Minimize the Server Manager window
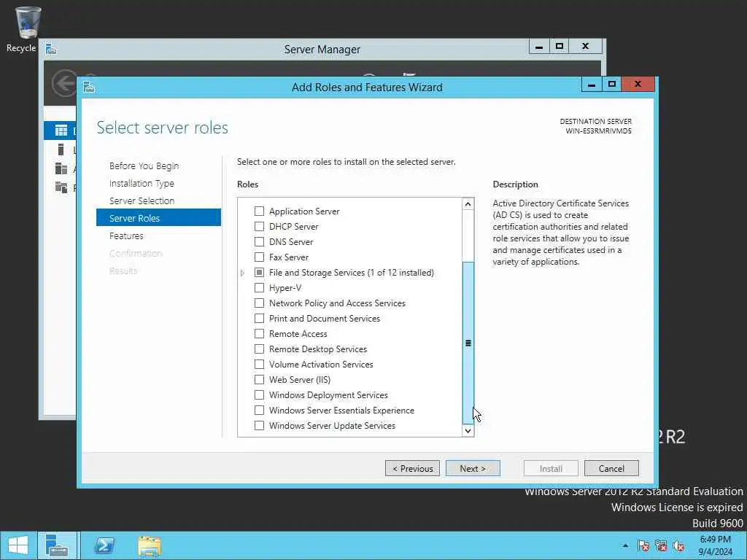This screenshot has height=560, width=747. pyautogui.click(x=539, y=47)
